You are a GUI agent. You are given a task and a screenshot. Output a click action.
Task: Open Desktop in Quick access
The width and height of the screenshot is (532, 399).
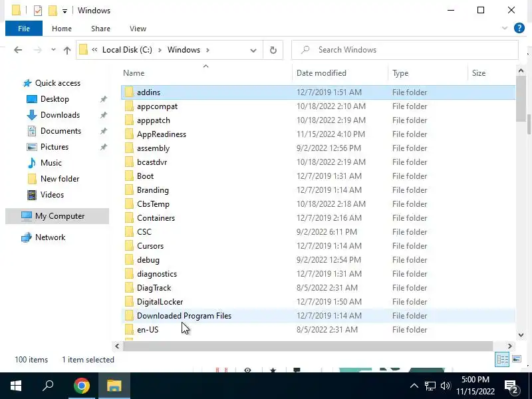(x=55, y=99)
